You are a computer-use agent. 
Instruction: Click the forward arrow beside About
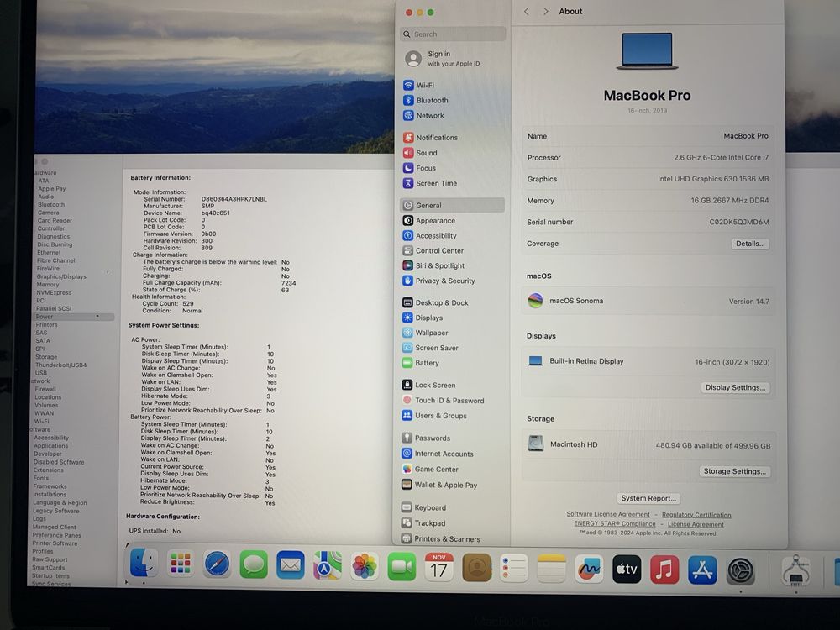(x=545, y=11)
